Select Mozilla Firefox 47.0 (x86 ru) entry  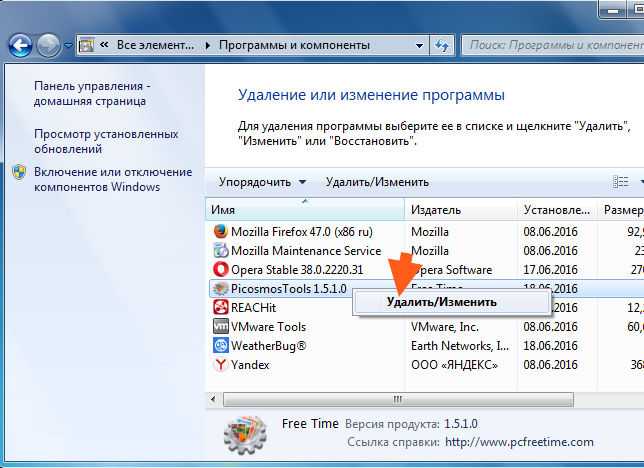[425, 232]
